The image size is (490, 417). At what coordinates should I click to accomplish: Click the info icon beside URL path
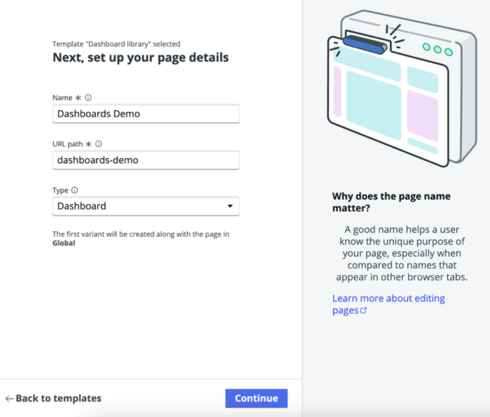(98, 144)
